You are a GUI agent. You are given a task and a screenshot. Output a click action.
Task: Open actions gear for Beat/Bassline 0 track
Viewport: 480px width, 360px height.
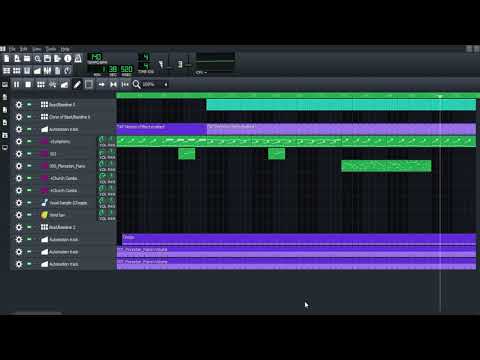pyautogui.click(x=19, y=105)
